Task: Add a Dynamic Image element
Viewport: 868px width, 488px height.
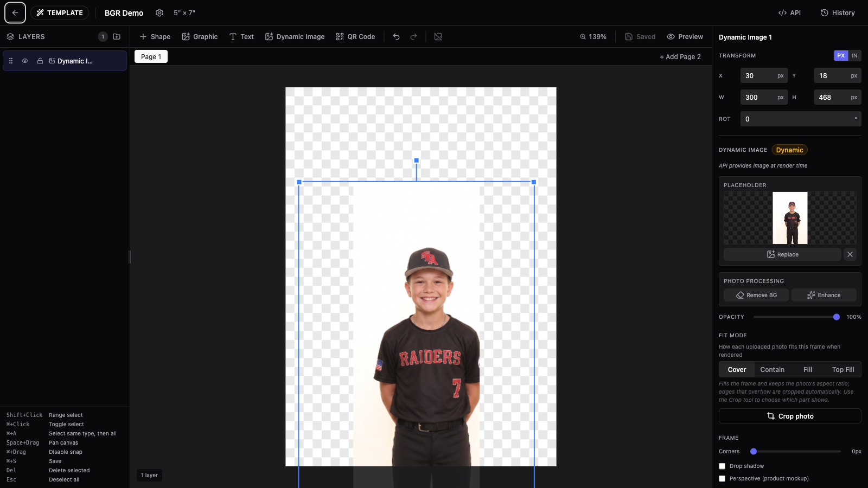Action: click(x=295, y=37)
